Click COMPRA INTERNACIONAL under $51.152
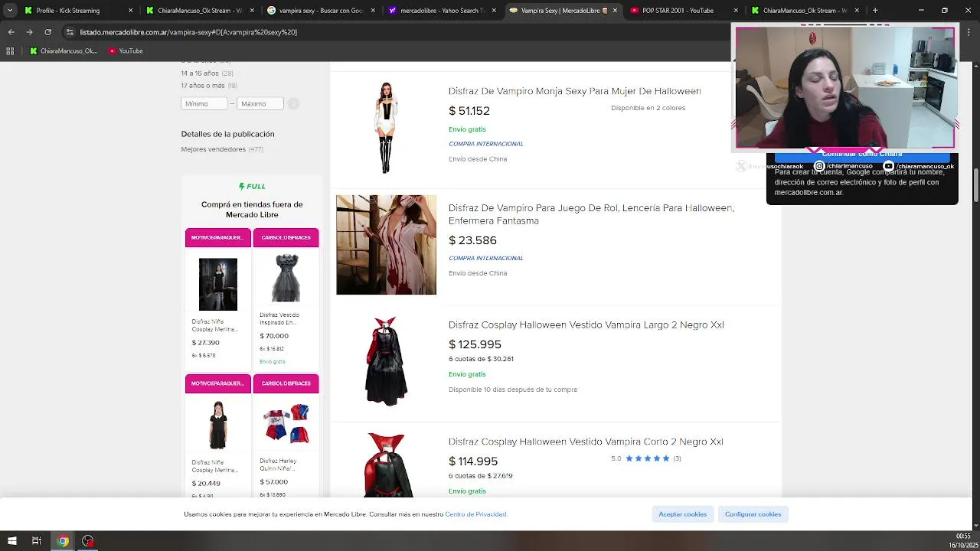Screen dimensions: 980x551 click(486, 144)
